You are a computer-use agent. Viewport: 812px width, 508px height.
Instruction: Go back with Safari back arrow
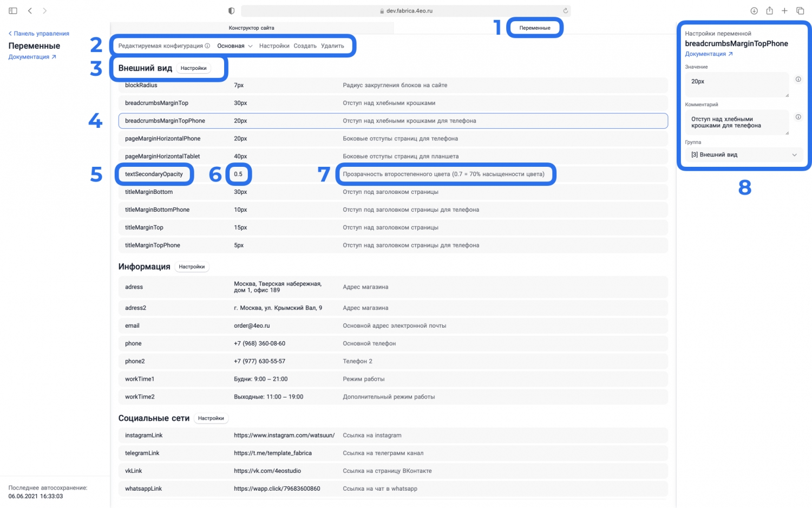30,11
